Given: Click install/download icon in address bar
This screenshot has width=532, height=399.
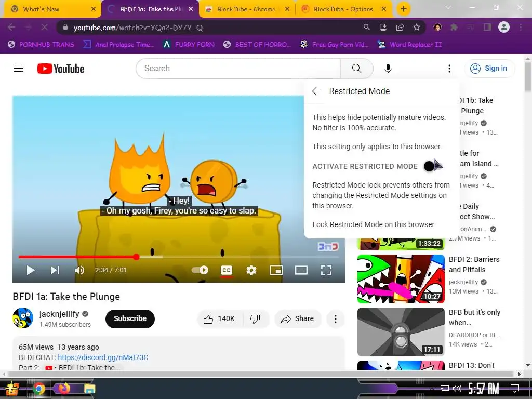Looking at the screenshot, I should pos(383,27).
